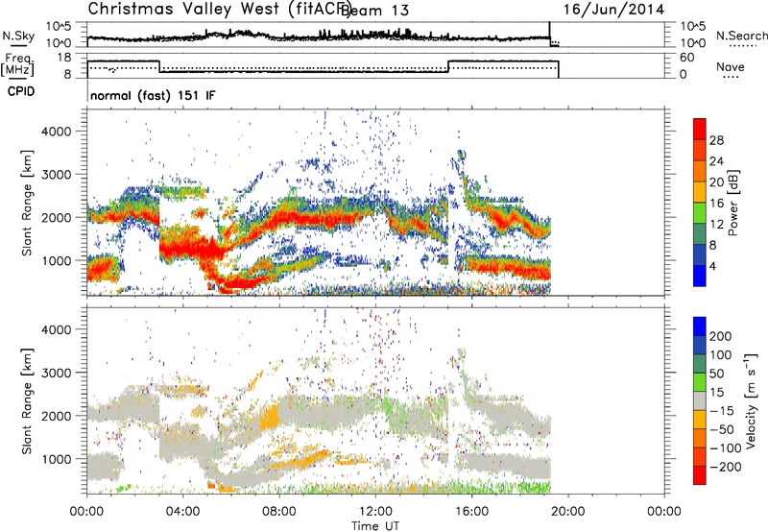768x532 pixels.
Task: Click the '4' Power scale value
Action: click(x=712, y=266)
